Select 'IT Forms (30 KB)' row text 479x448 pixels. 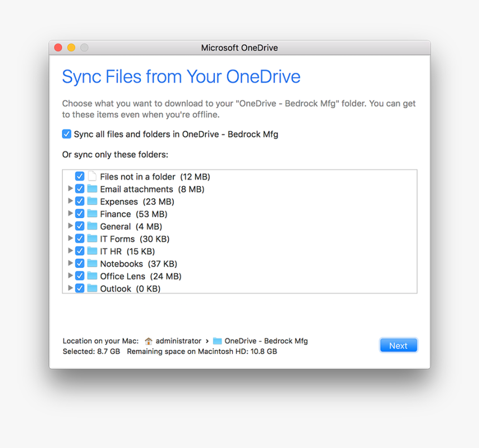click(135, 239)
